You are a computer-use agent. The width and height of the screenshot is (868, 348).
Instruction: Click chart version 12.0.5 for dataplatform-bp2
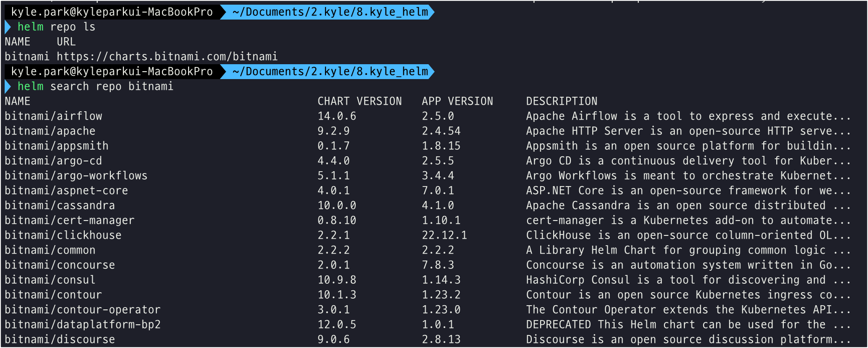(x=337, y=325)
